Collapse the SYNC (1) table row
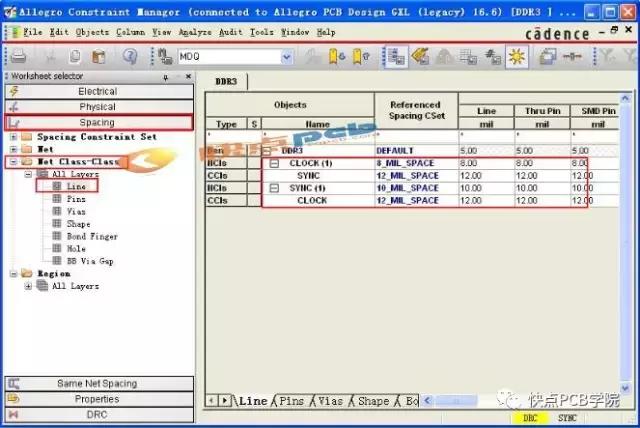 pyautogui.click(x=274, y=188)
